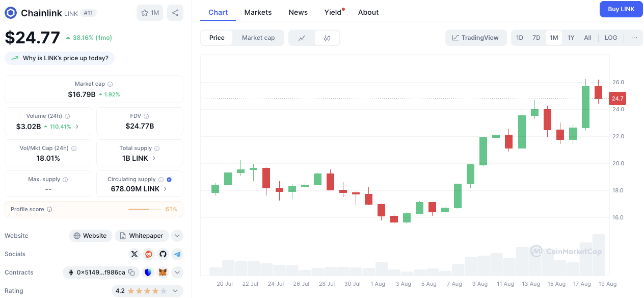Open the TradingView chart button
The height and width of the screenshot is (298, 644).
click(x=476, y=38)
